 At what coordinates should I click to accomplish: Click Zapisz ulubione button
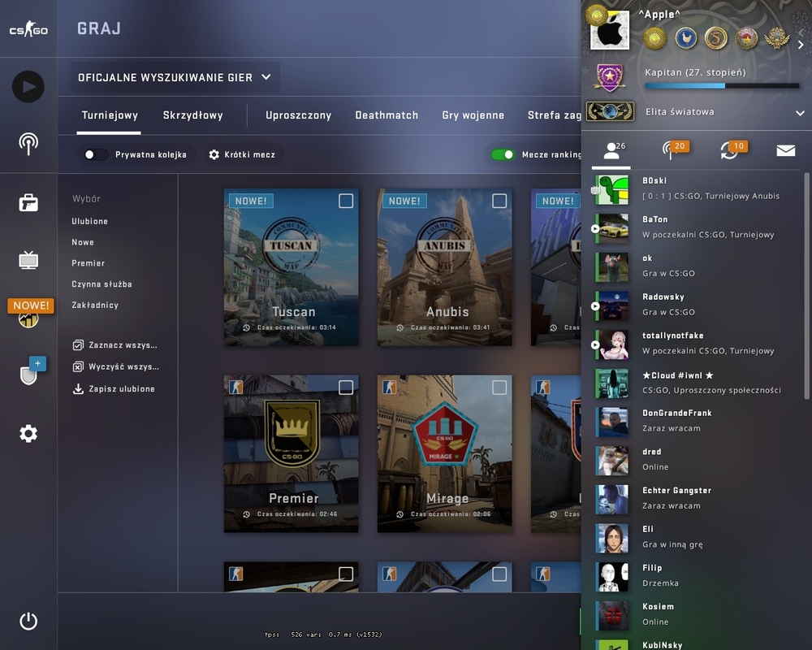(x=114, y=388)
